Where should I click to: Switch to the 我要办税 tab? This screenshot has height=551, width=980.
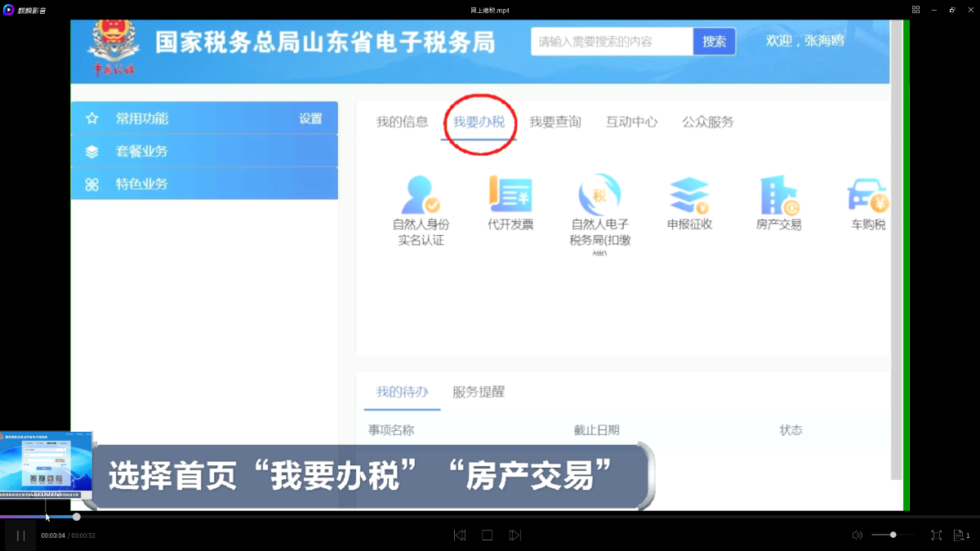pos(479,122)
